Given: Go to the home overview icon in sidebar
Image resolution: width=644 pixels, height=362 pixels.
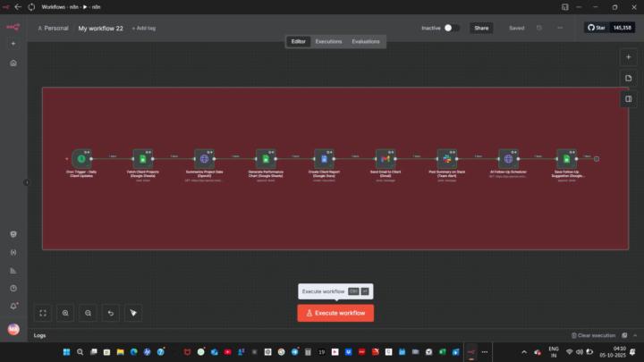Looking at the screenshot, I should (x=13, y=63).
